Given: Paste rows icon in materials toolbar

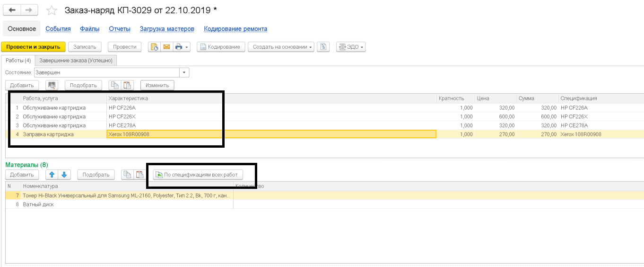Looking at the screenshot, I should (x=139, y=175).
